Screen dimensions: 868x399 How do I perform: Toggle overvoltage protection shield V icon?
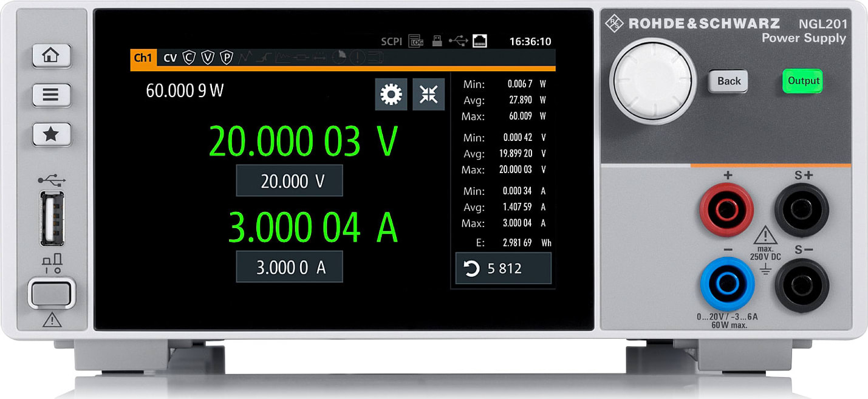[x=208, y=58]
